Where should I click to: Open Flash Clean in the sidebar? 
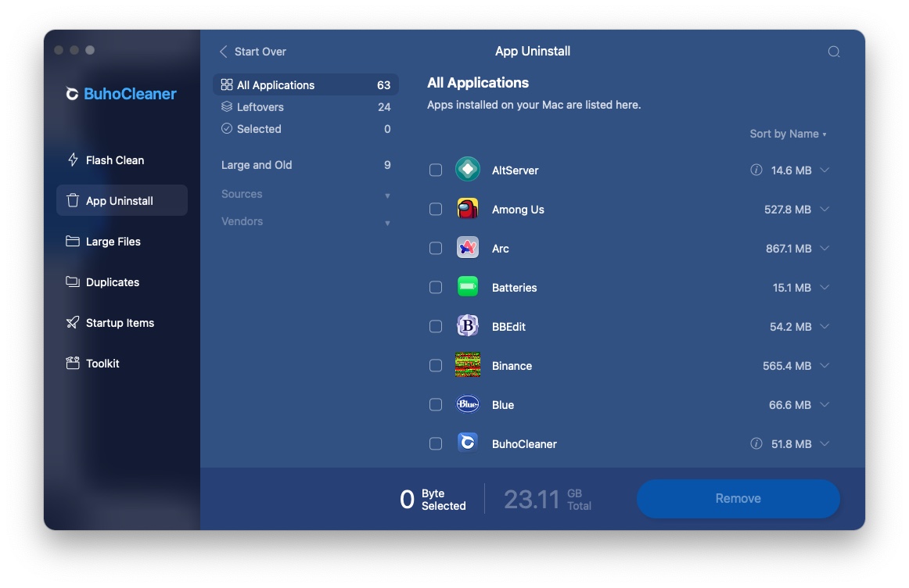click(122, 160)
